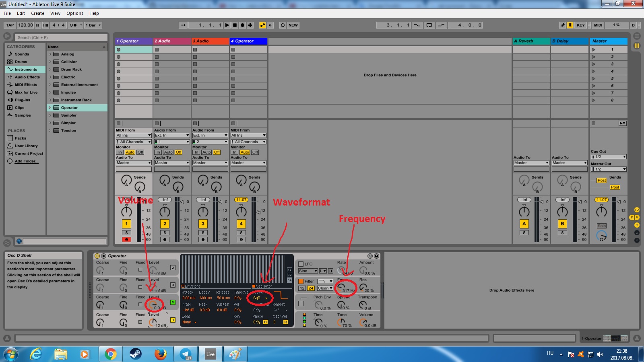Open Master Cue Out dropdown

[x=609, y=157]
